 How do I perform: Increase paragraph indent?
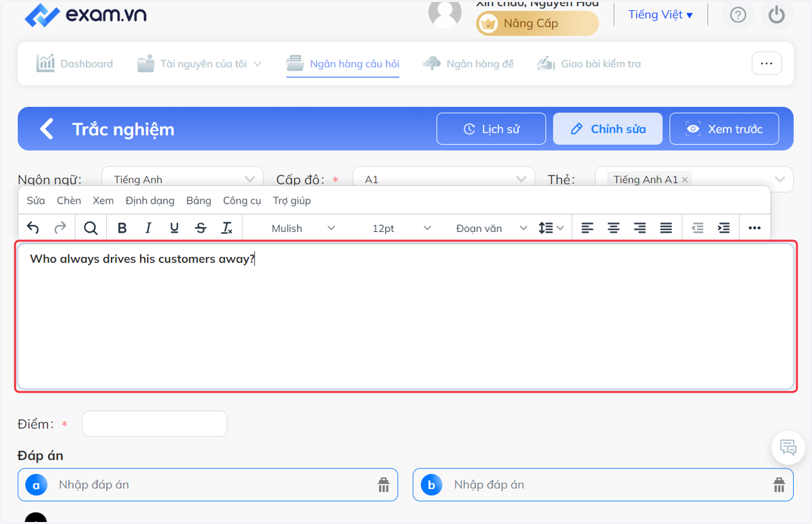(x=724, y=228)
